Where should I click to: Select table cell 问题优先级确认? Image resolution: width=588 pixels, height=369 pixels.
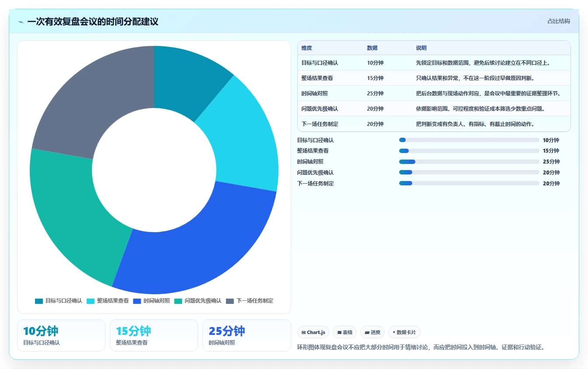click(x=320, y=109)
